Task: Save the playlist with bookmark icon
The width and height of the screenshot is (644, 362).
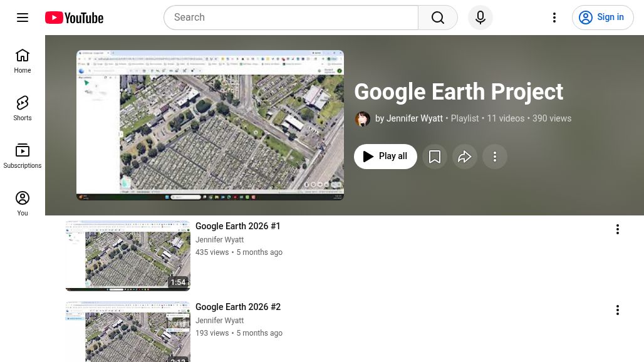Action: (x=435, y=157)
